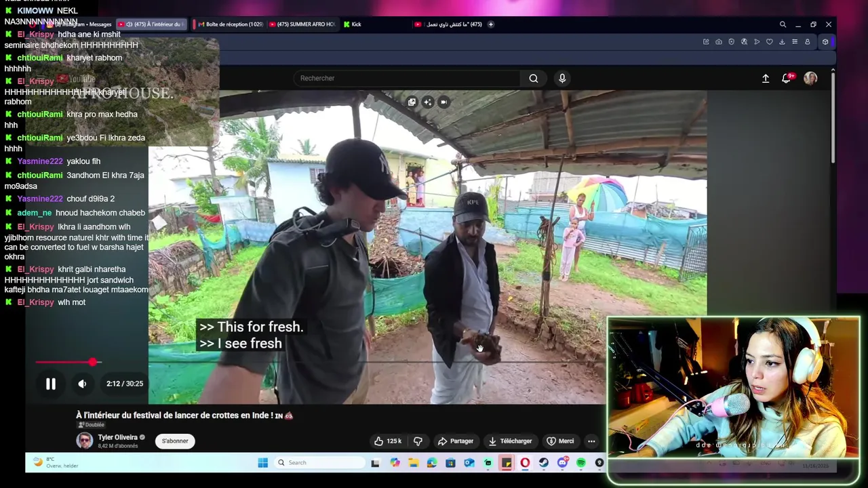Open downloads icon in browser toolbar
The width and height of the screenshot is (868, 488).
coord(782,42)
